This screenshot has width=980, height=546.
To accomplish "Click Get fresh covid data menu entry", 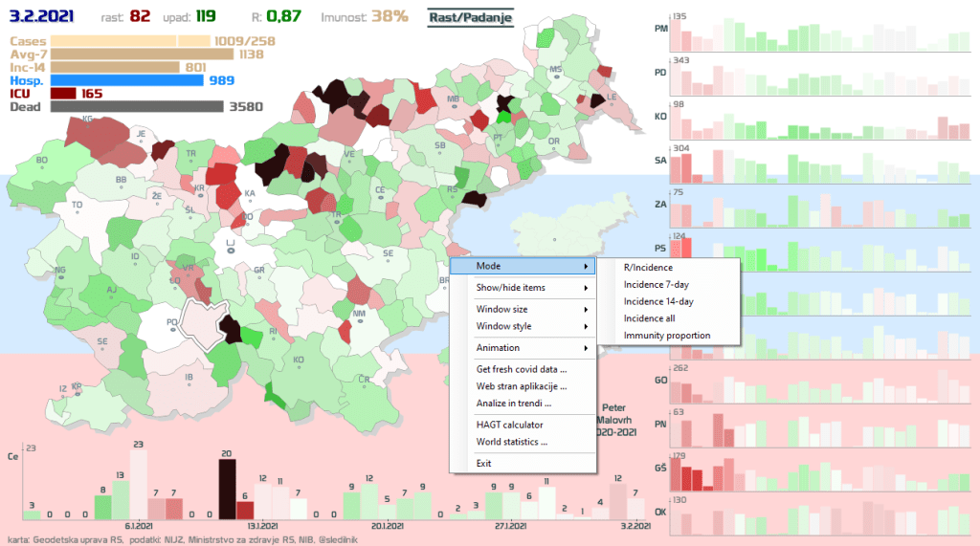I will point(522,369).
